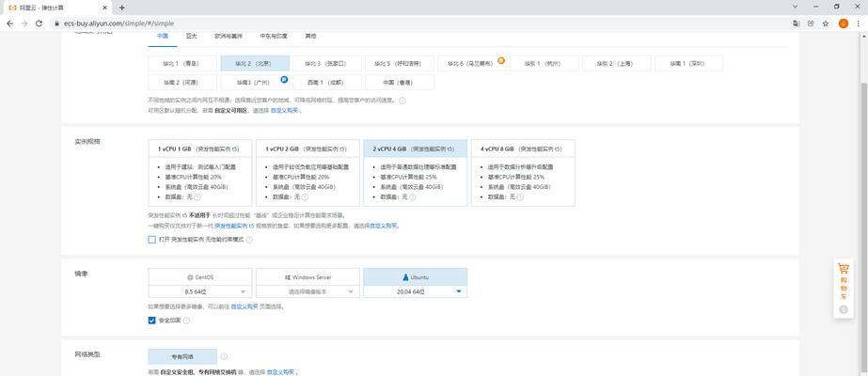Open a new browser tab

122,8
